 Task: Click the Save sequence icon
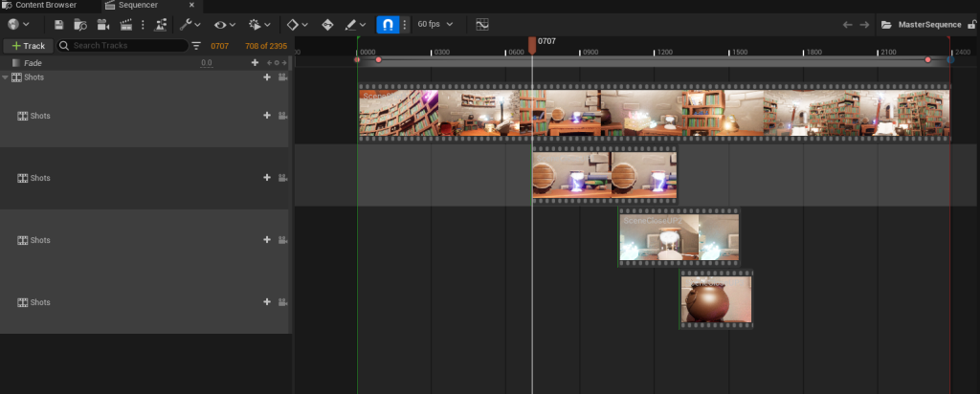point(59,24)
